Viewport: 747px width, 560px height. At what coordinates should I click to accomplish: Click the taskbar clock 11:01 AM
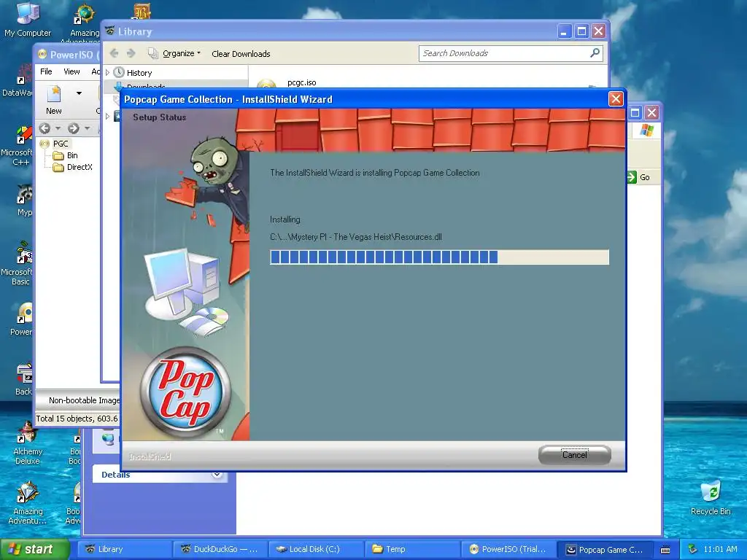(720, 549)
